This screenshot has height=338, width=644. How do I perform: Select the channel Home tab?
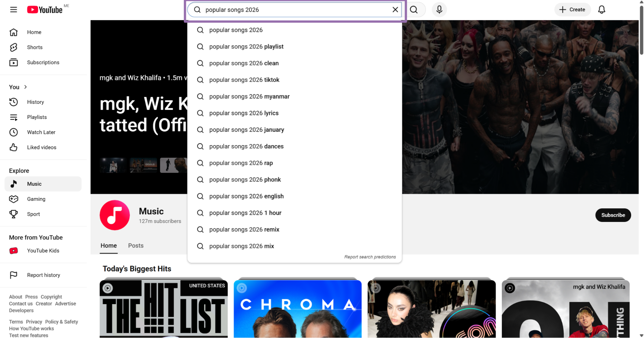[x=109, y=246]
